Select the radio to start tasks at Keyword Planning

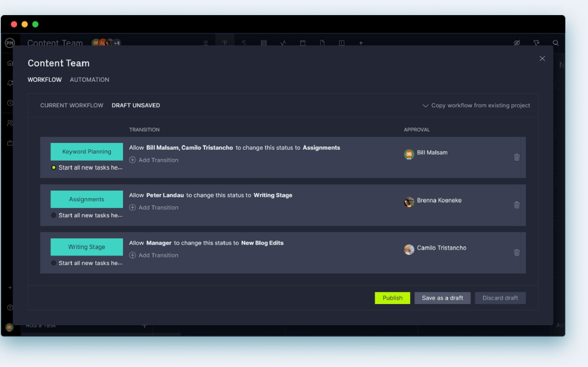click(x=54, y=167)
